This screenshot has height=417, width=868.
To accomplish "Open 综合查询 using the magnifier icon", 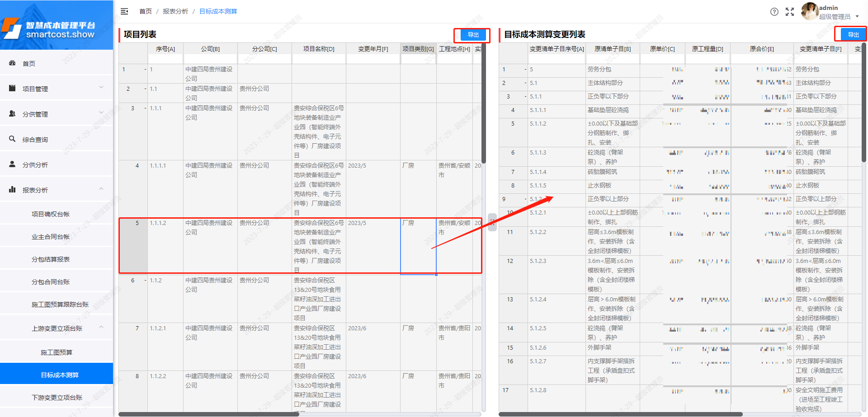I will (x=12, y=139).
